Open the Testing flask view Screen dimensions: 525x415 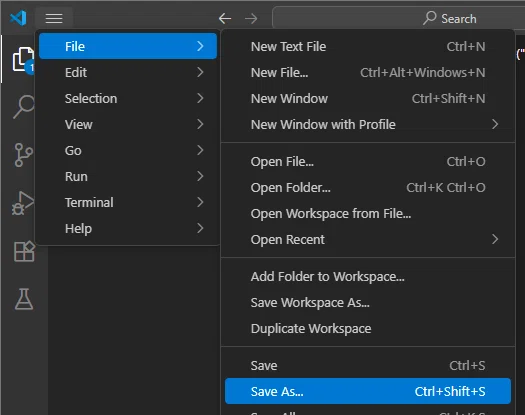click(x=24, y=299)
